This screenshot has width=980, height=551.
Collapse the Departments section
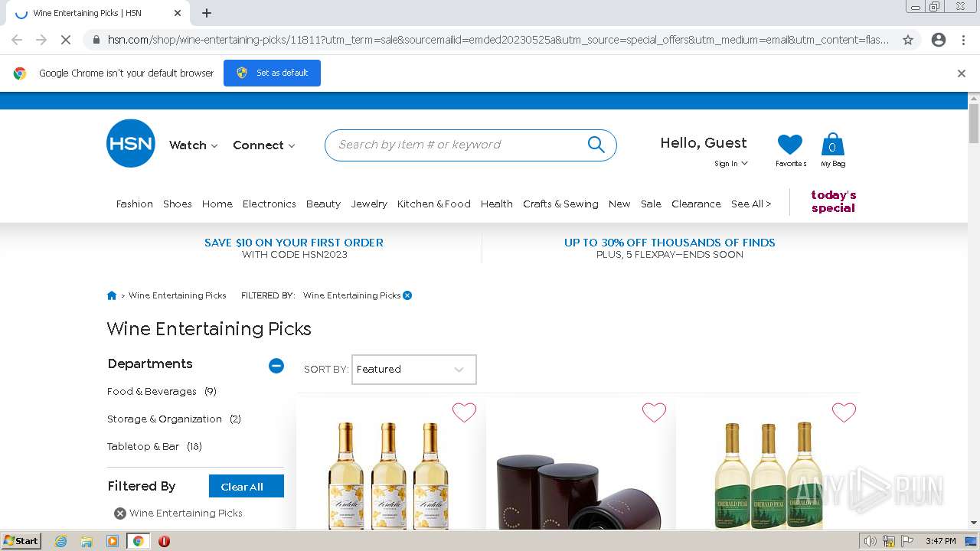click(276, 366)
